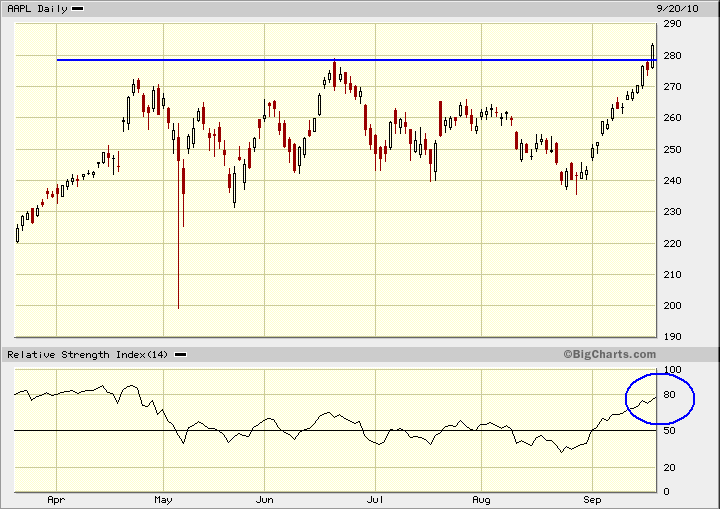Click the May month label
This screenshot has height=509, width=720.
(163, 500)
